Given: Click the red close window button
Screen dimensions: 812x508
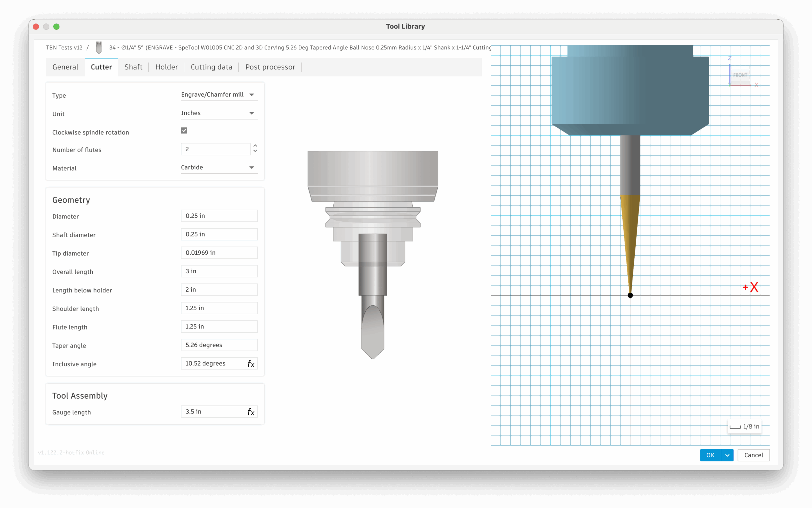Looking at the screenshot, I should coord(36,27).
